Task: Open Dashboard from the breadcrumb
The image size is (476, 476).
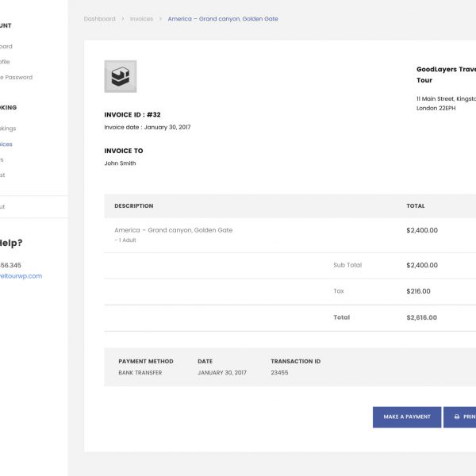Action: coord(99,19)
